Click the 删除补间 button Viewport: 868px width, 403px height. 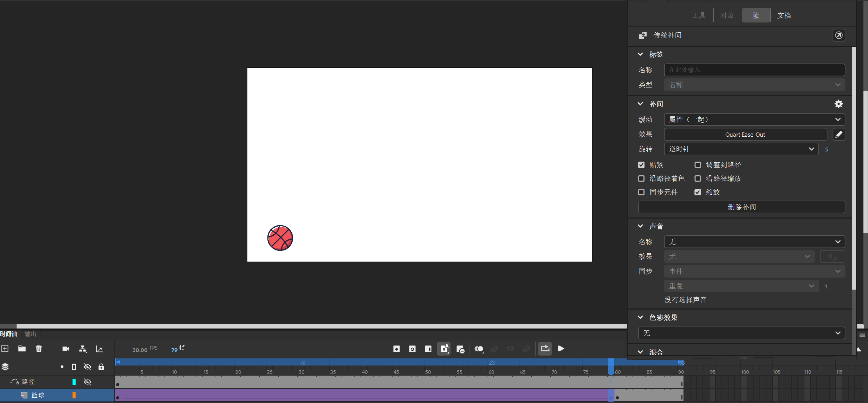[741, 207]
